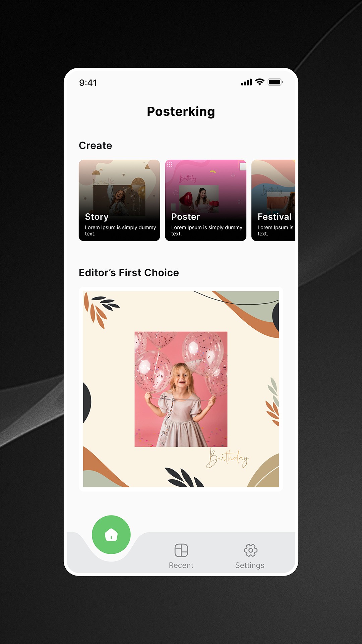This screenshot has height=644, width=362.
Task: Tap the Wi-Fi status icon
Action: click(x=260, y=82)
